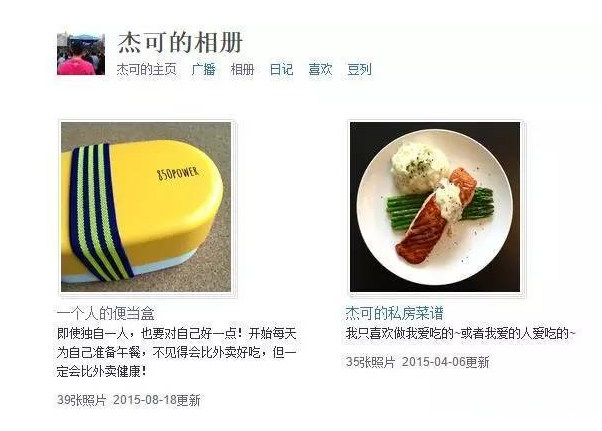
Task: Click the user avatar photo
Action: pos(81,54)
